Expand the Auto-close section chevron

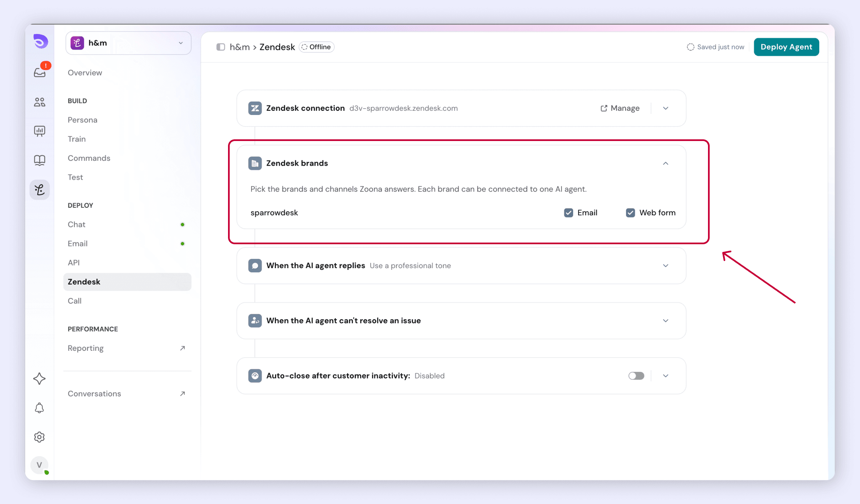tap(666, 376)
